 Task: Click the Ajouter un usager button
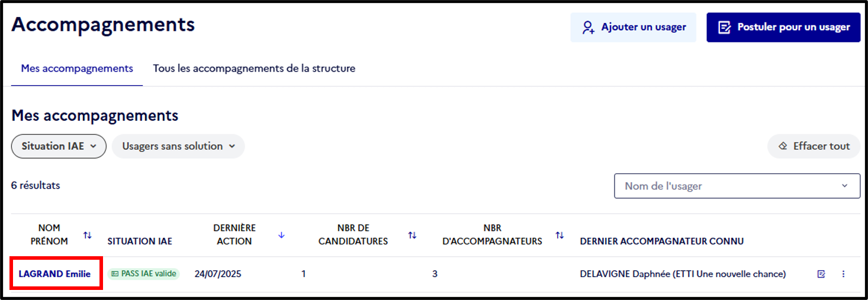coord(634,27)
